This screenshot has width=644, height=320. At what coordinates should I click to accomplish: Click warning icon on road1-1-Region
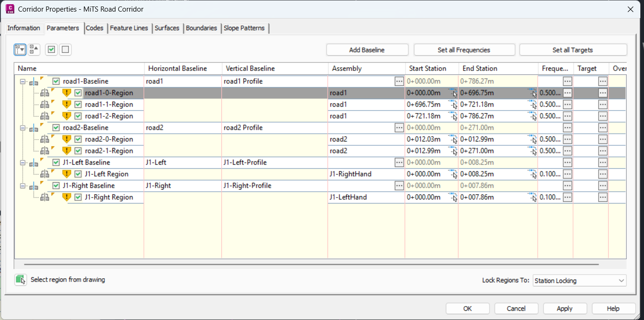[x=66, y=104]
